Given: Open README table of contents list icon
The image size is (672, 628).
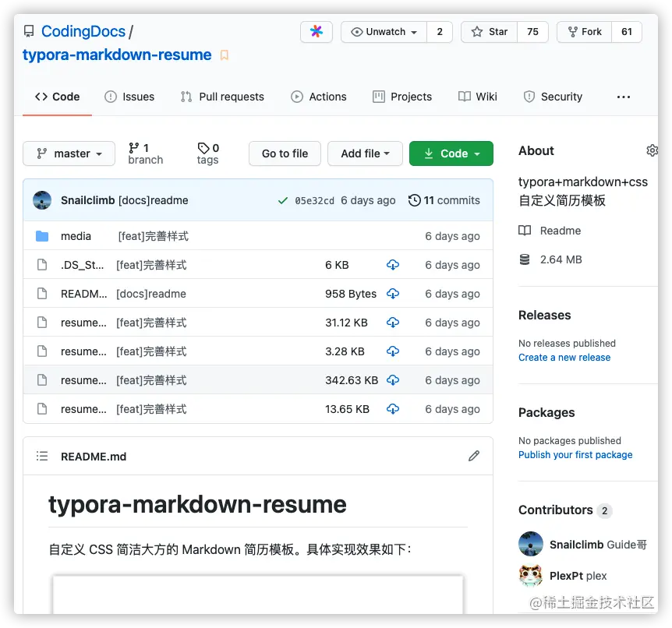Looking at the screenshot, I should tap(42, 457).
